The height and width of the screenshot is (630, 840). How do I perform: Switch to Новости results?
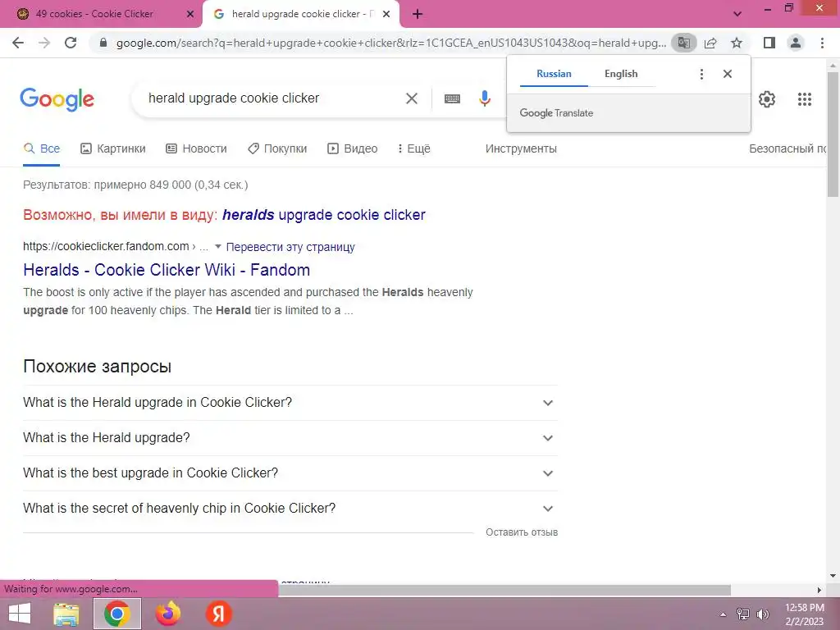(196, 149)
